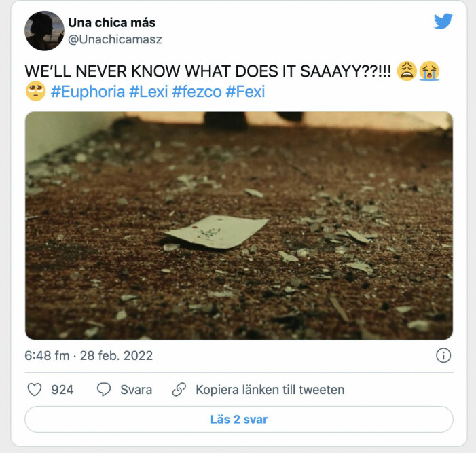The height and width of the screenshot is (453, 476).
Task: Click the tweet text WE'LL NEVER KNOW
Action: [x=208, y=71]
